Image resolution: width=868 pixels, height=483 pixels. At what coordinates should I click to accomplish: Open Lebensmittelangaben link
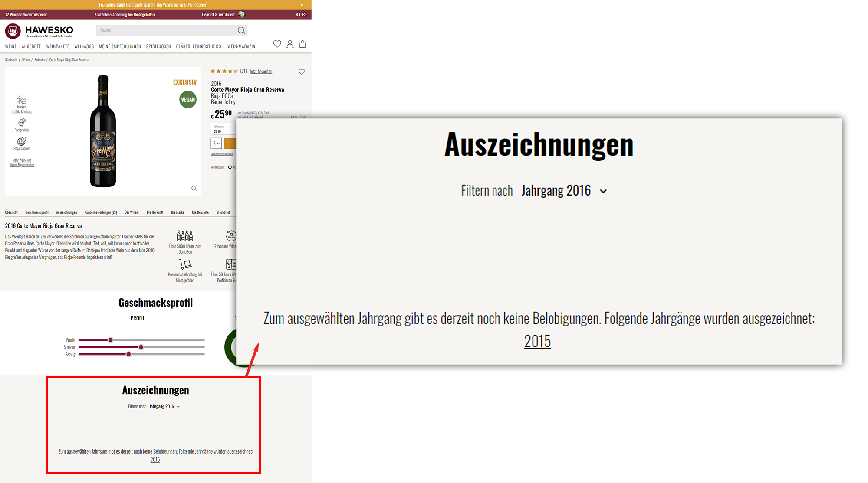coord(222,154)
